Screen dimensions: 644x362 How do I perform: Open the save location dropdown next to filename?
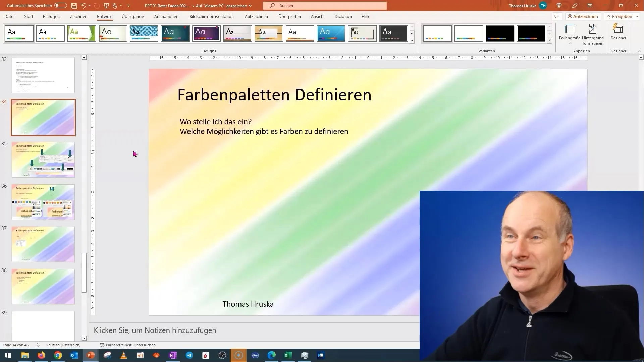tap(250, 6)
